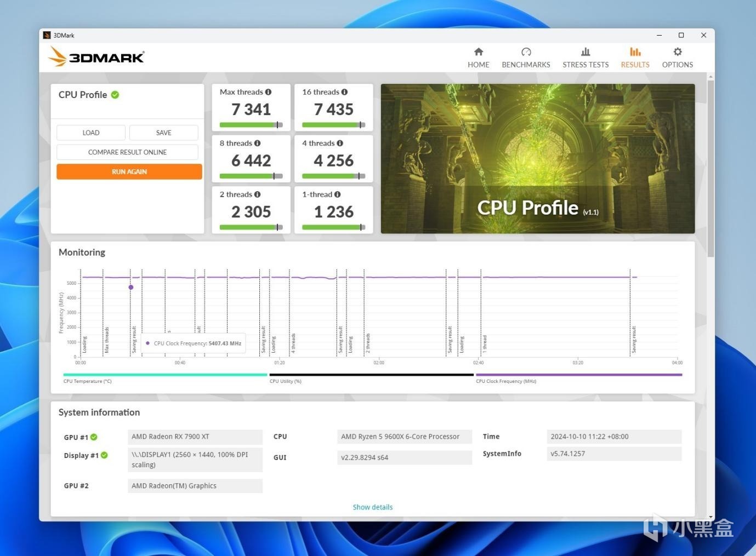
Task: Click the green checkmark beside Display #1
Action: point(104,455)
